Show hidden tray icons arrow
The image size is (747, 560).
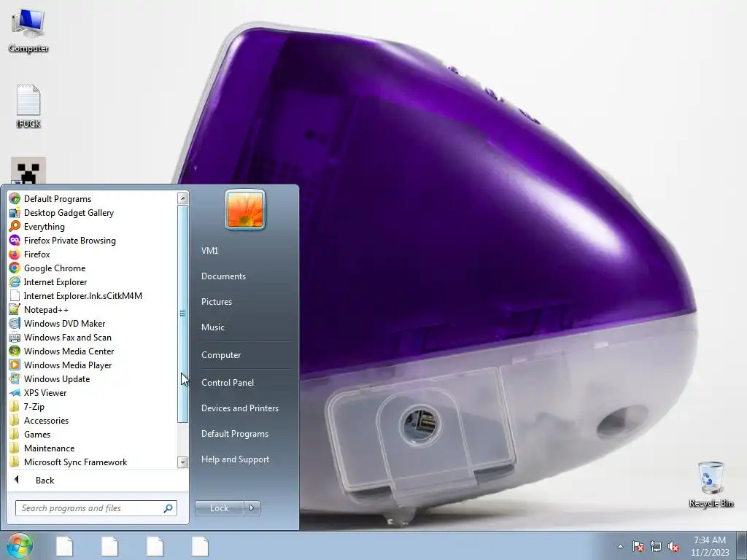coord(620,546)
